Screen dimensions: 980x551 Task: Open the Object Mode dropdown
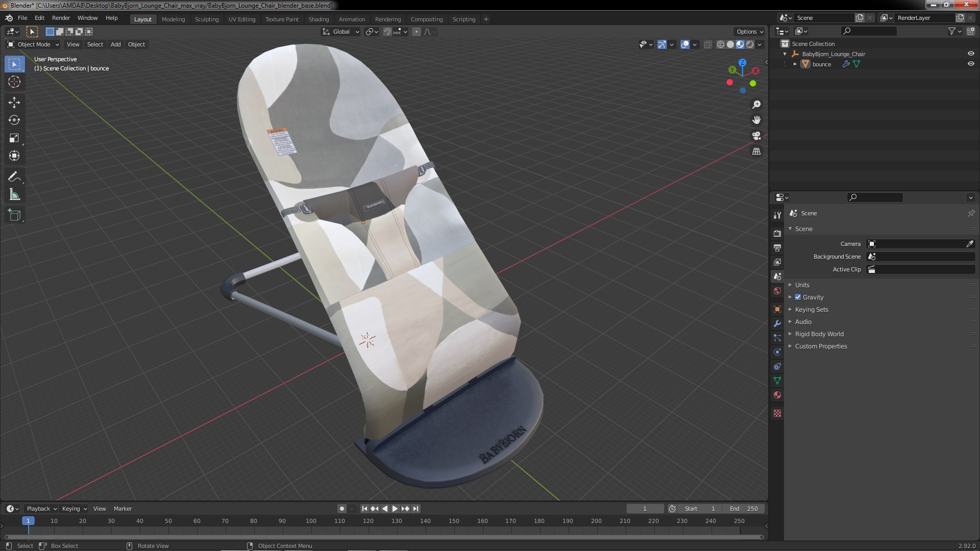pos(33,44)
